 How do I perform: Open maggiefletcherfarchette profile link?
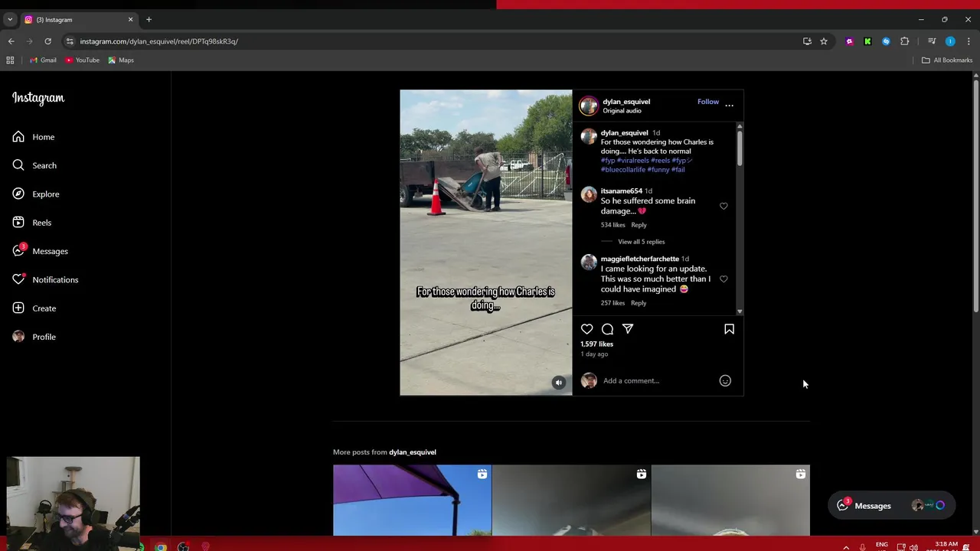[640, 259]
